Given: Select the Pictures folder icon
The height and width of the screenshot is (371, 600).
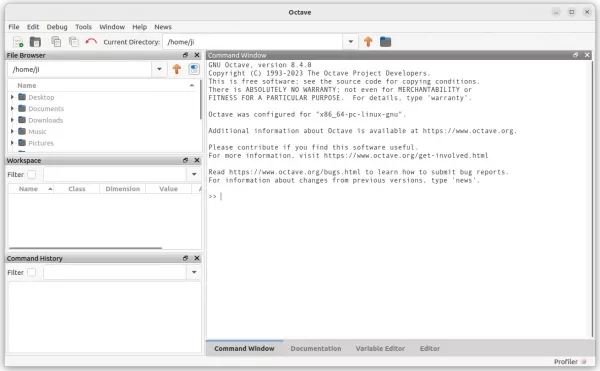Looking at the screenshot, I should (x=22, y=143).
